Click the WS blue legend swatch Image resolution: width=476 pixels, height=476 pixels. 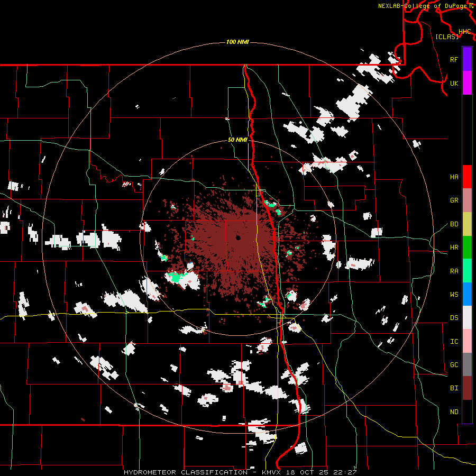[467, 294]
